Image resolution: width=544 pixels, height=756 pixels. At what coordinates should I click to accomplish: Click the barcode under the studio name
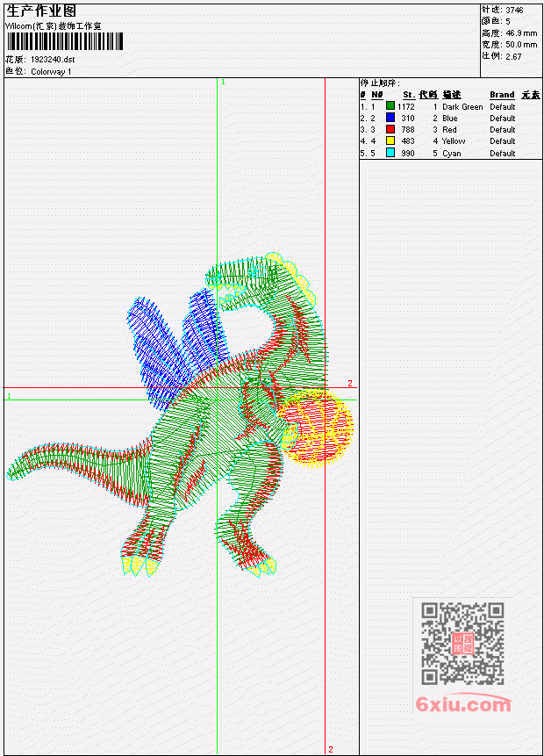point(65,41)
